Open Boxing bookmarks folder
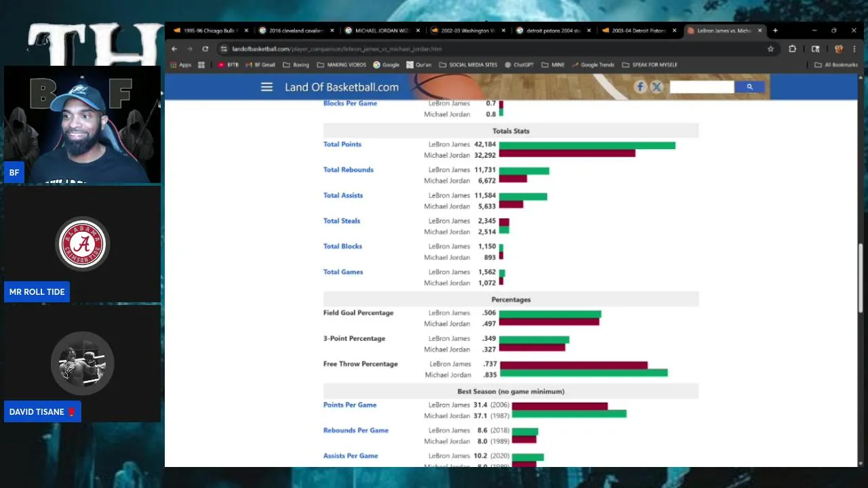This screenshot has height=488, width=868. pyautogui.click(x=296, y=65)
